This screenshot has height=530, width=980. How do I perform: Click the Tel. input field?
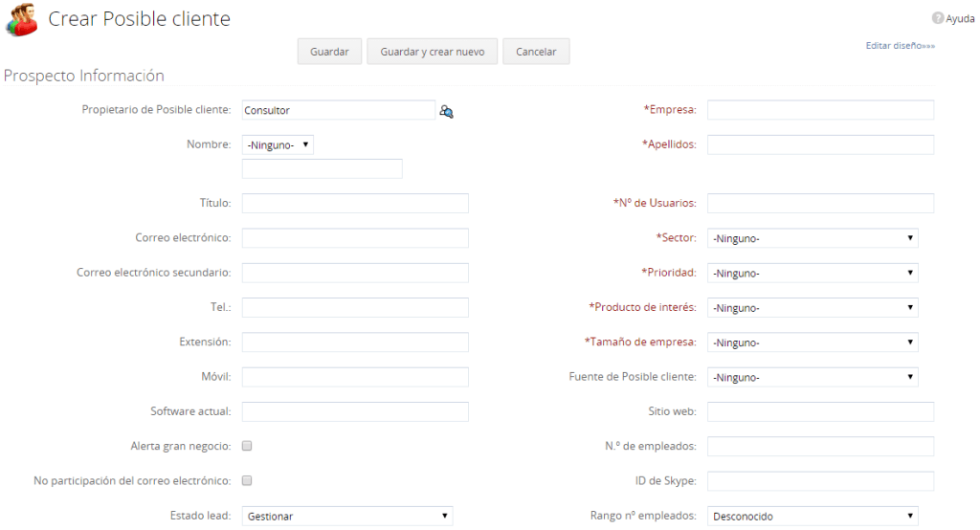pyautogui.click(x=355, y=307)
